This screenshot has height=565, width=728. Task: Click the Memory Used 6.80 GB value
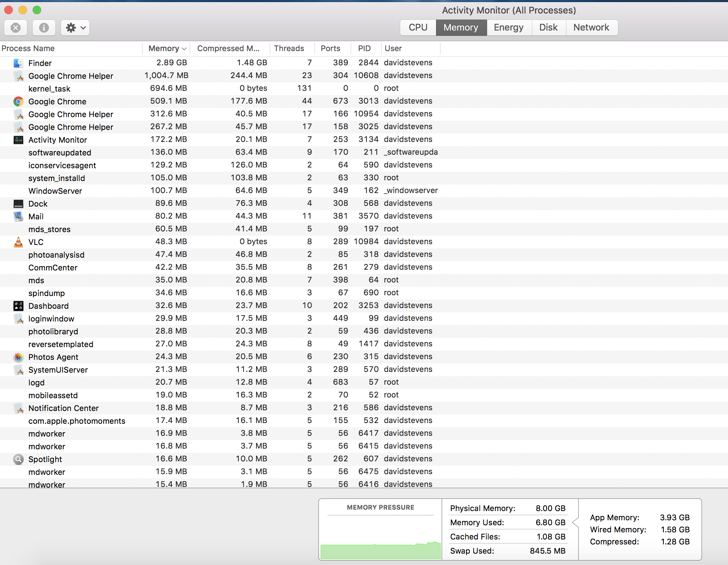point(551,522)
